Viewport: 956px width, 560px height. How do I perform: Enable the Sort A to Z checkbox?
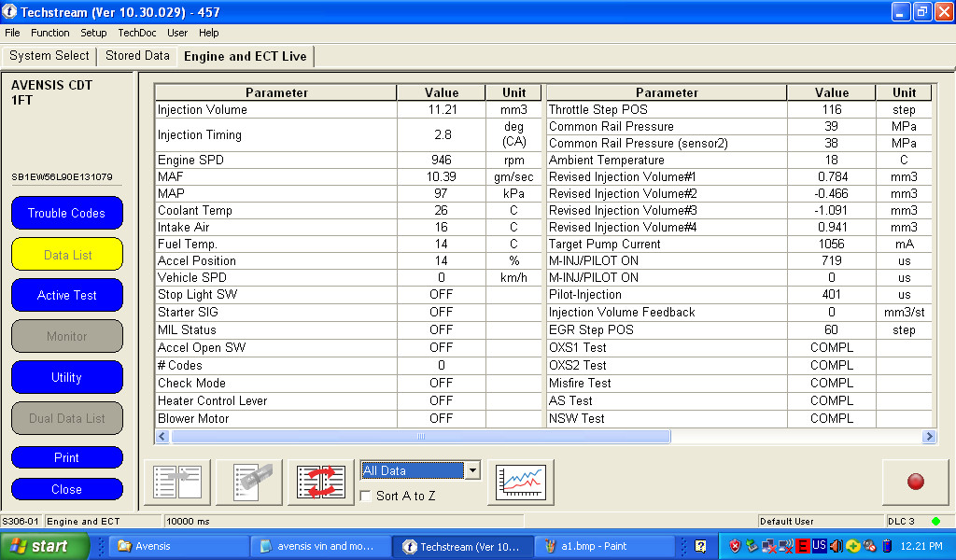pyautogui.click(x=366, y=497)
